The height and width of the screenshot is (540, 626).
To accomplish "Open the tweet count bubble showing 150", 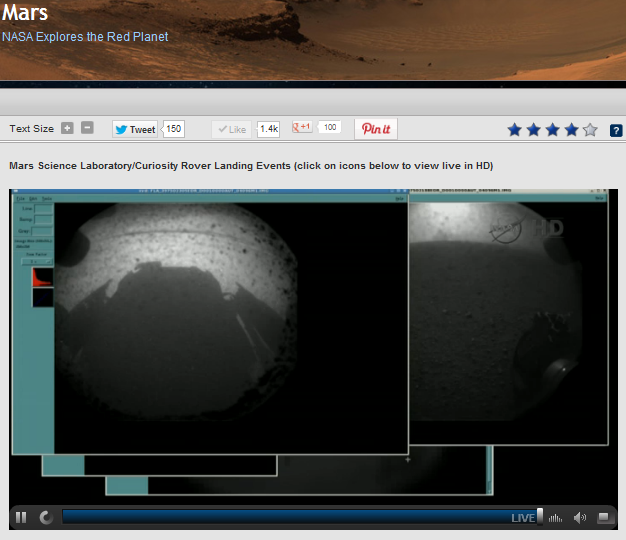I will pos(174,129).
